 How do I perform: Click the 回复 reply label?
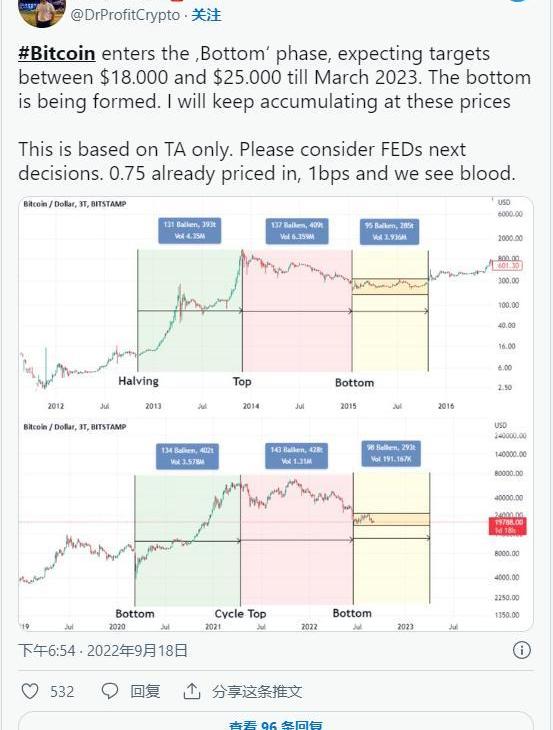(x=145, y=691)
